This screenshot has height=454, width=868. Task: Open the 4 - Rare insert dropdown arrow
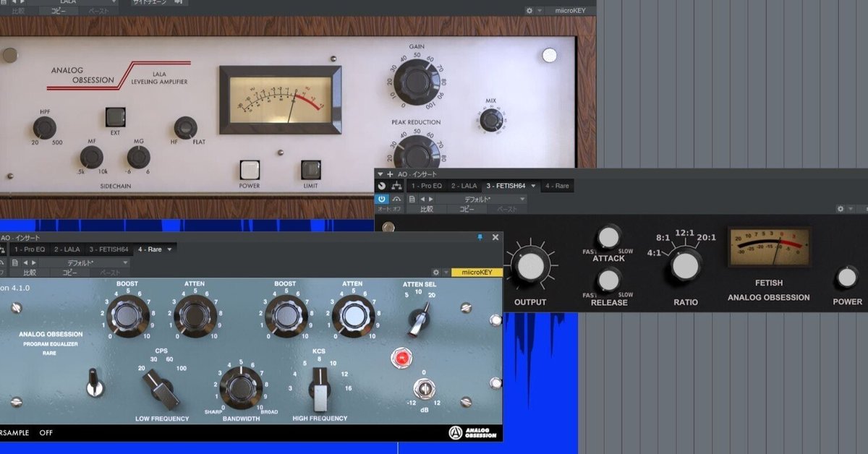[170, 249]
